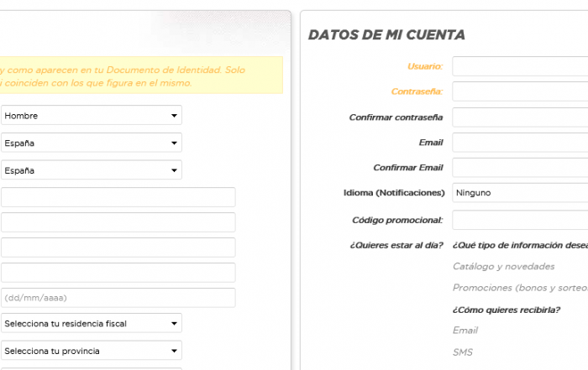Click the Promociones (bonos y sorteos) option text
Viewport: 588px width, 370px height.
520,288
